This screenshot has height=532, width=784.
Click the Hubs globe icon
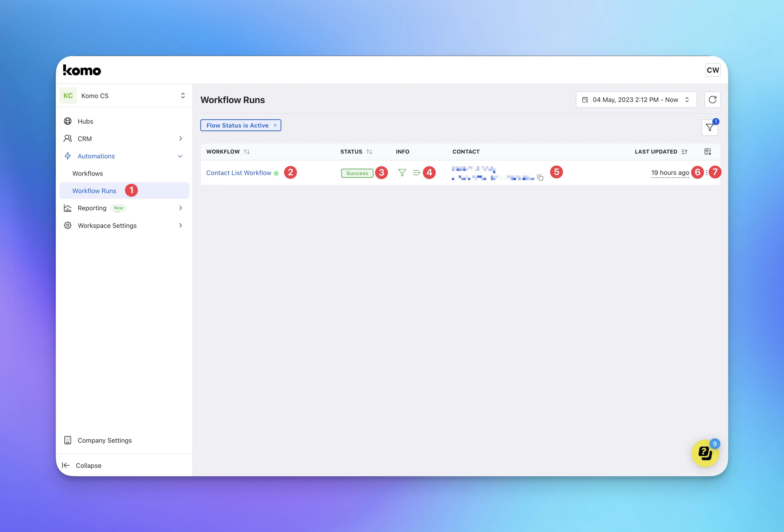(68, 121)
